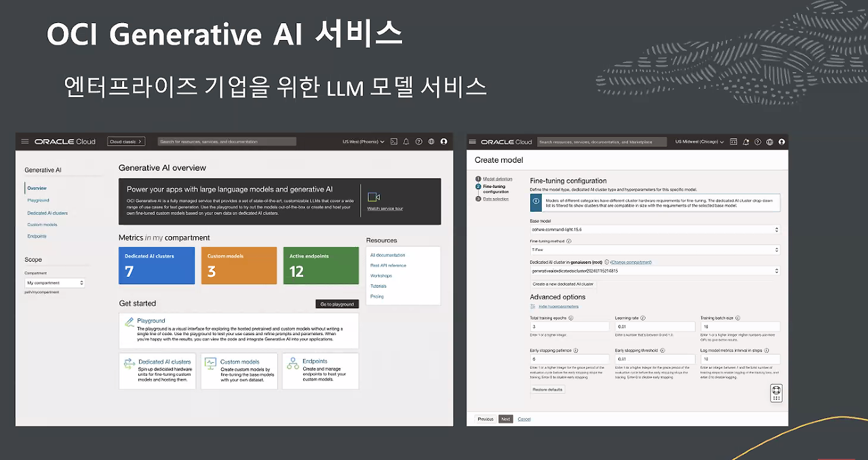Go to Data selection wizard step
The height and width of the screenshot is (460, 868).
(x=496, y=199)
